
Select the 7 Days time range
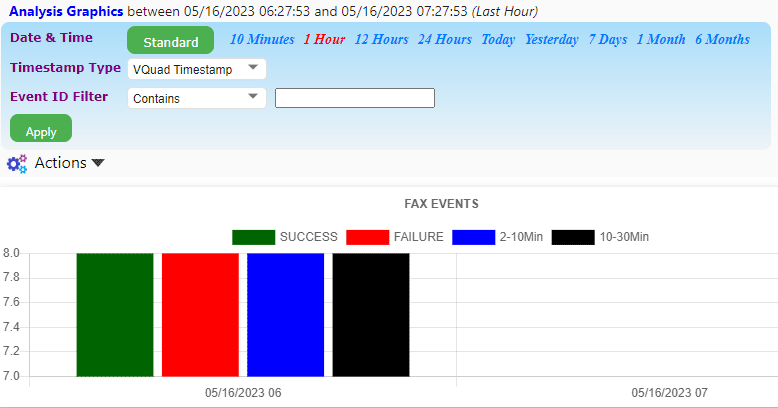[608, 40]
